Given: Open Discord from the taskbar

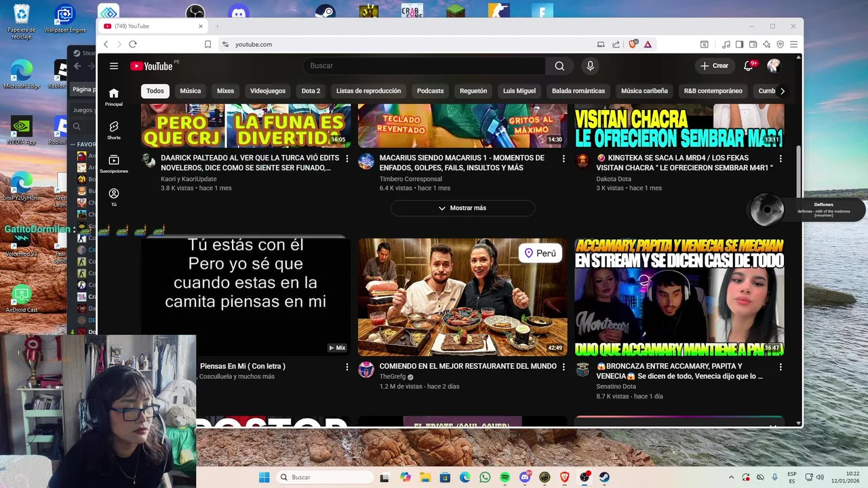Looking at the screenshot, I should [x=525, y=477].
